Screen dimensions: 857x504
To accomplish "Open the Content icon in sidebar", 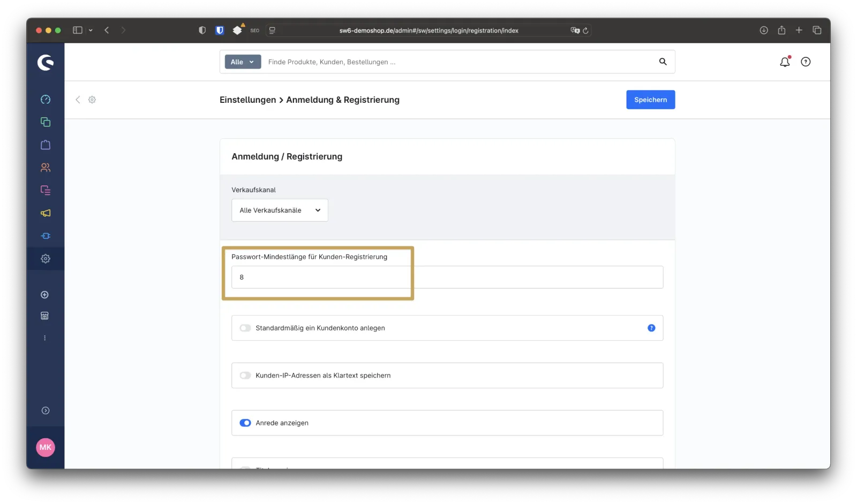I will click(46, 190).
